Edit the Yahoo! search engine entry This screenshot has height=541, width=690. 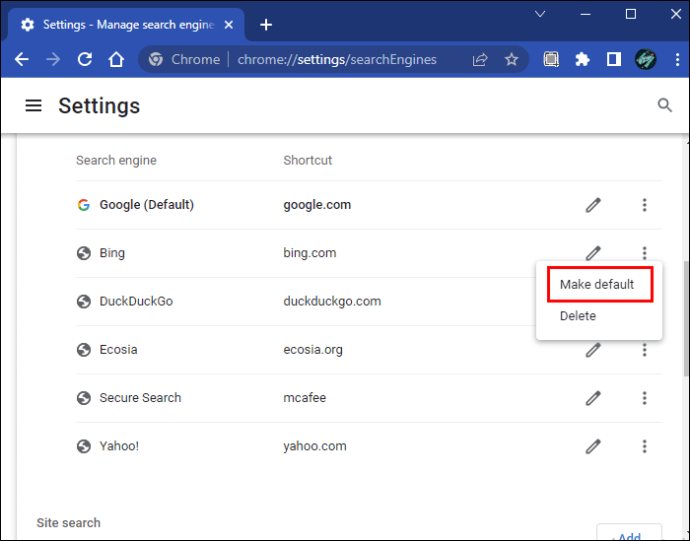[593, 446]
